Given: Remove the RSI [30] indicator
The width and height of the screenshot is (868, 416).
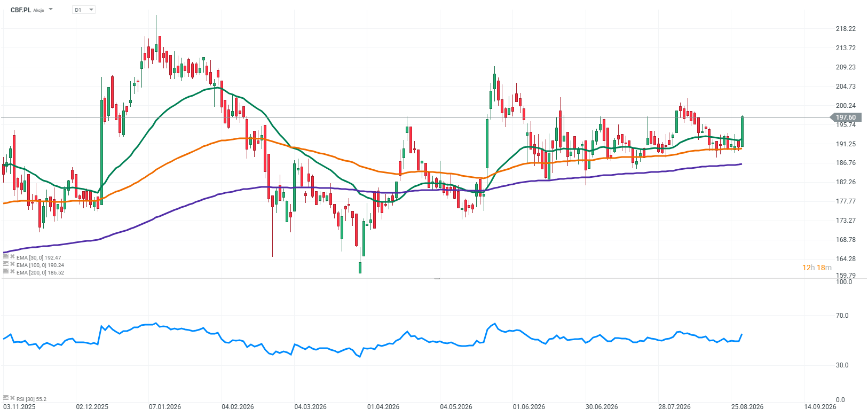Looking at the screenshot, I should pyautogui.click(x=12, y=398).
